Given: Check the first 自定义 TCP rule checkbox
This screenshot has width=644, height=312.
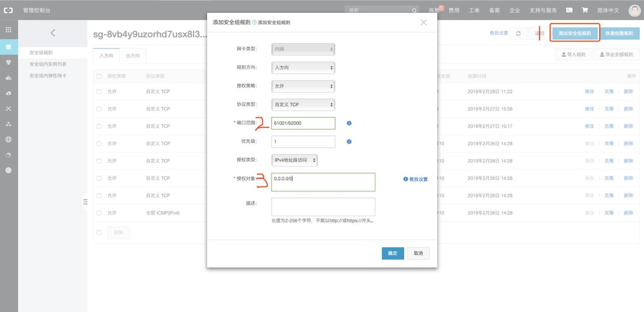Looking at the screenshot, I should pyautogui.click(x=99, y=92).
